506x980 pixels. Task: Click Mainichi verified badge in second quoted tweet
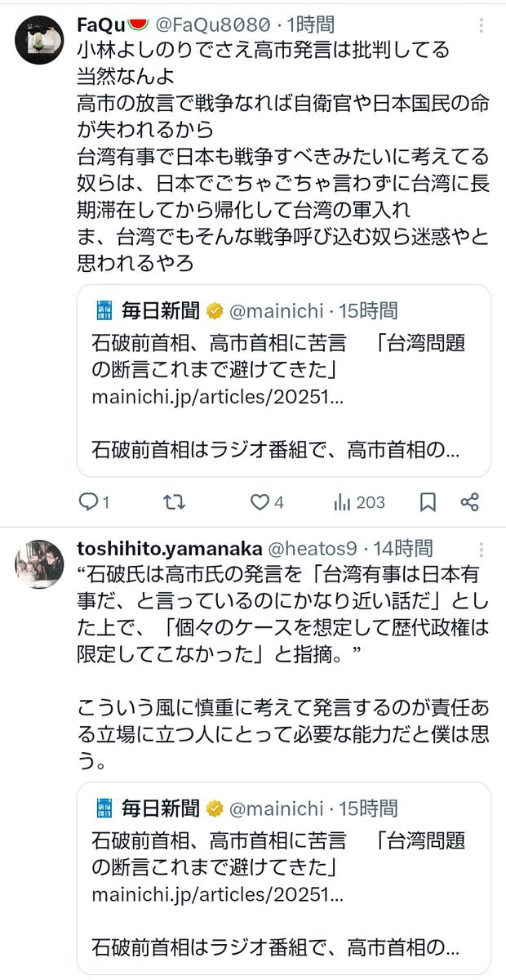tap(215, 808)
